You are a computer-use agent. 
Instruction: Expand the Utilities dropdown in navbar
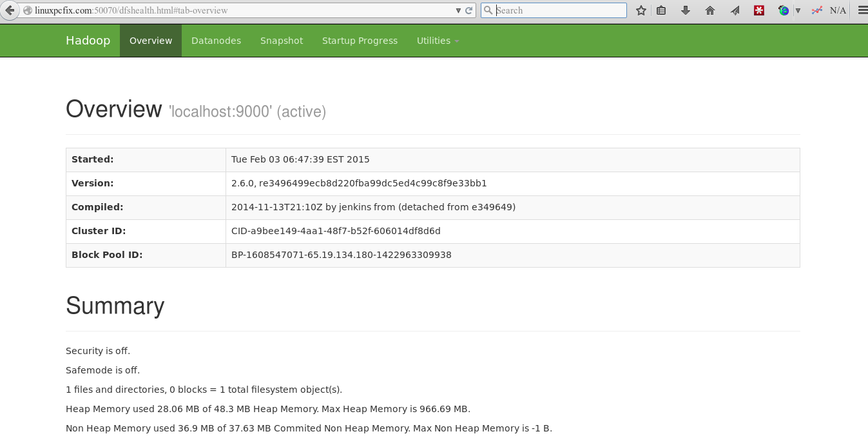pos(438,41)
